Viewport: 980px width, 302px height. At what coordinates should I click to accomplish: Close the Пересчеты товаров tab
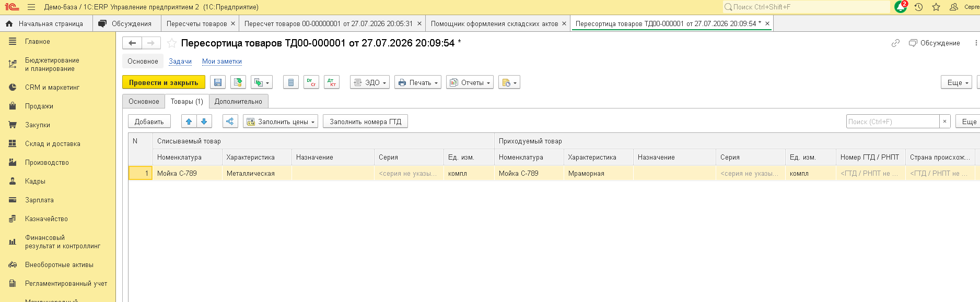coord(234,23)
